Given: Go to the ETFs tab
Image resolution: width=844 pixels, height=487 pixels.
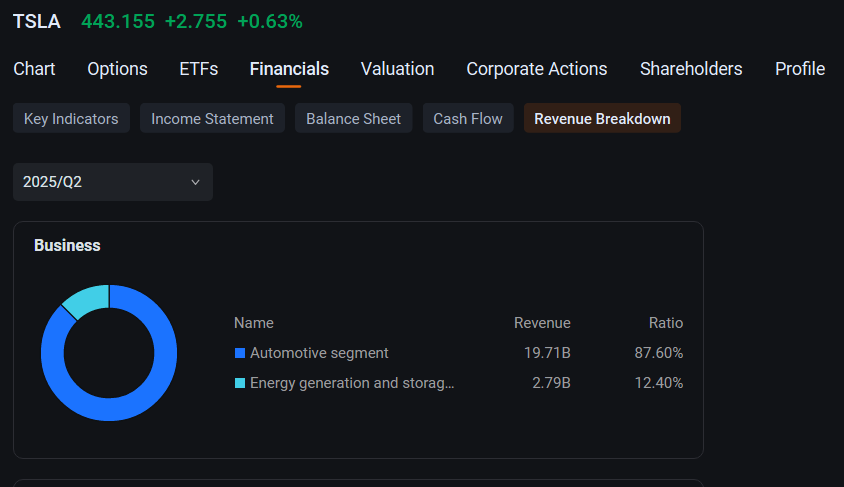Looking at the screenshot, I should point(199,69).
